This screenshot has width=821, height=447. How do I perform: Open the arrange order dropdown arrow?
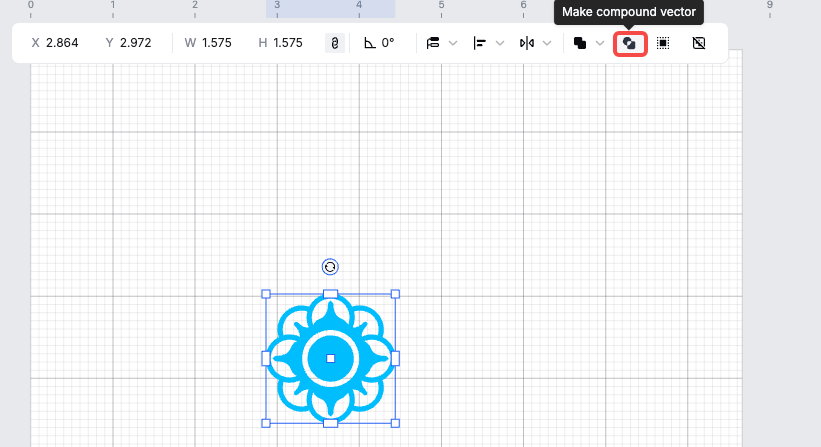coord(453,43)
